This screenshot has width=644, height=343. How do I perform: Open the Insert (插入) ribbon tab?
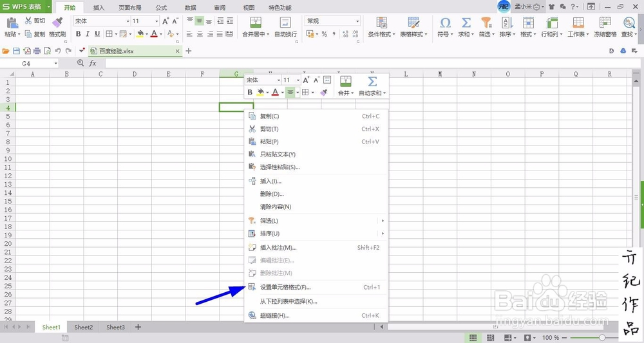(99, 7)
